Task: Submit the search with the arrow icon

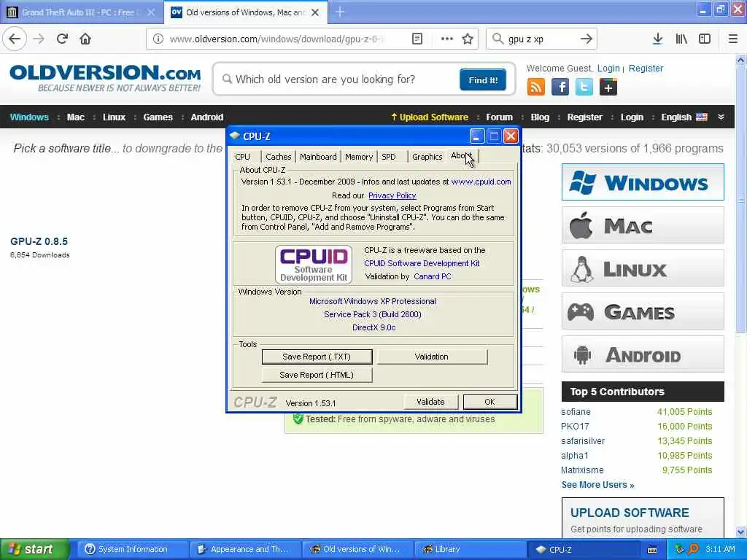Action: click(x=586, y=39)
